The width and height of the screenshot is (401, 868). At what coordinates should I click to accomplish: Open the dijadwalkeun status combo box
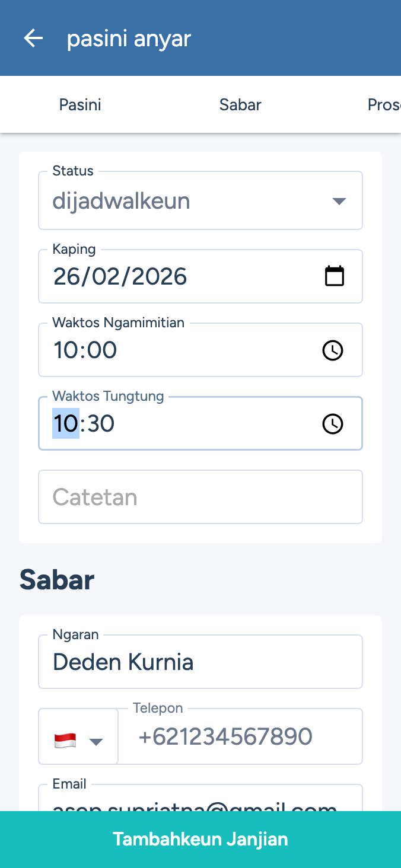pos(190,201)
